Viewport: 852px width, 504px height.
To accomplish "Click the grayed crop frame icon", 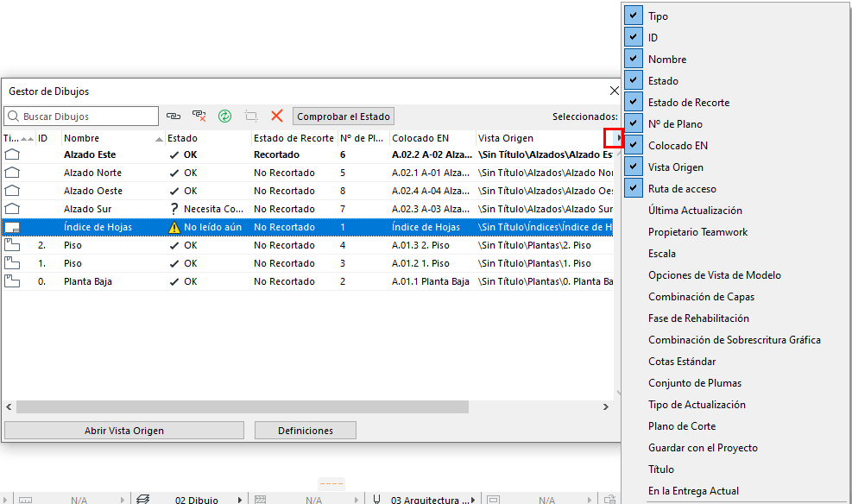I will (x=251, y=116).
